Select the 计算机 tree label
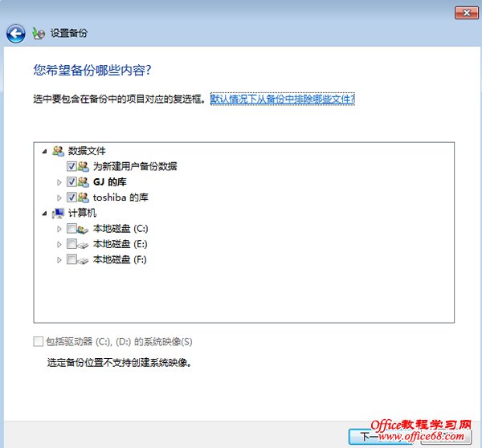 click(x=82, y=213)
